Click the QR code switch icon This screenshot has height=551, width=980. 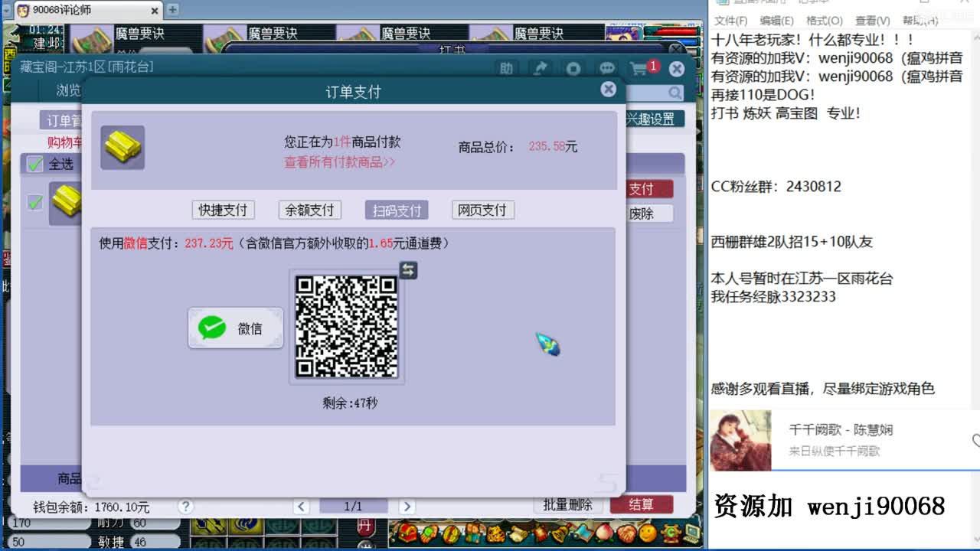pyautogui.click(x=409, y=269)
